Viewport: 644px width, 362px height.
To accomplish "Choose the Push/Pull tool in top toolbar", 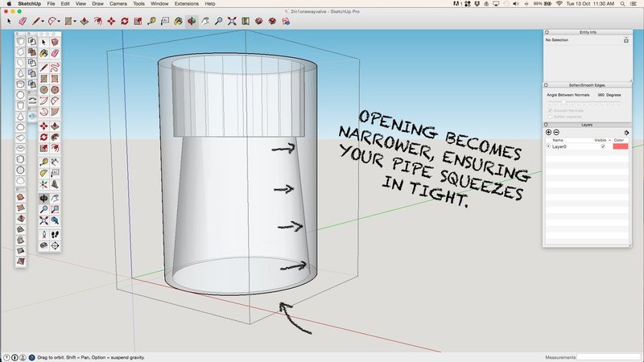I will coord(85,21).
